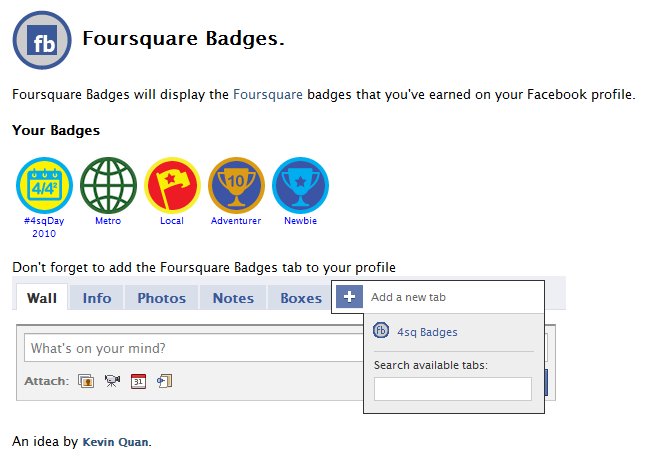Click the plus button to add tab
Image resolution: width=655 pixels, height=468 pixels.
[x=349, y=297]
